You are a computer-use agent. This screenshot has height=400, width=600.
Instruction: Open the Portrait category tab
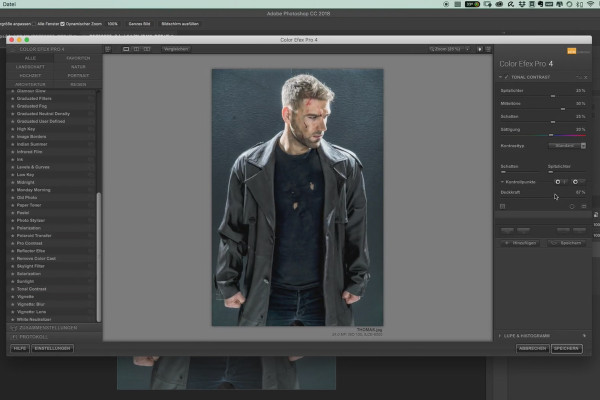click(78, 76)
